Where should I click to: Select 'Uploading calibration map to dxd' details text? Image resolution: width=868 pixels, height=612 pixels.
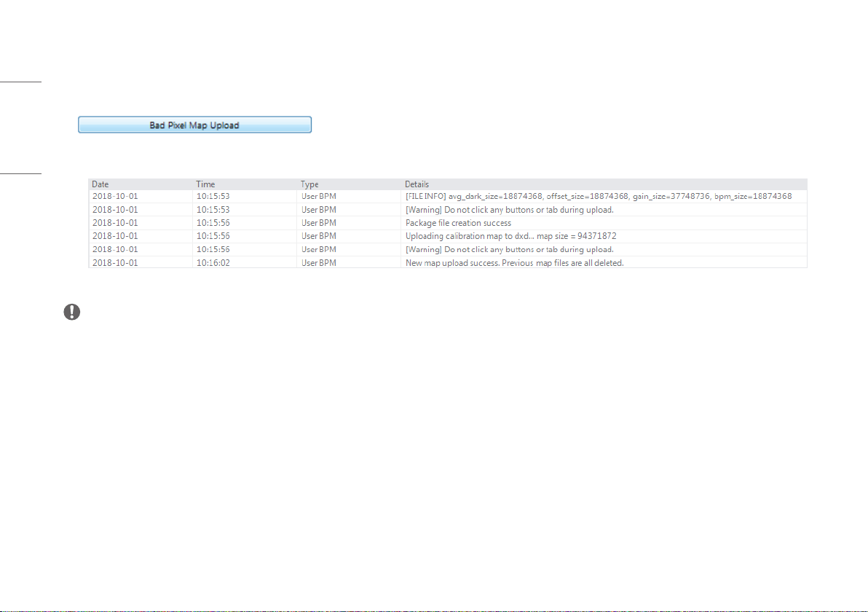point(511,236)
